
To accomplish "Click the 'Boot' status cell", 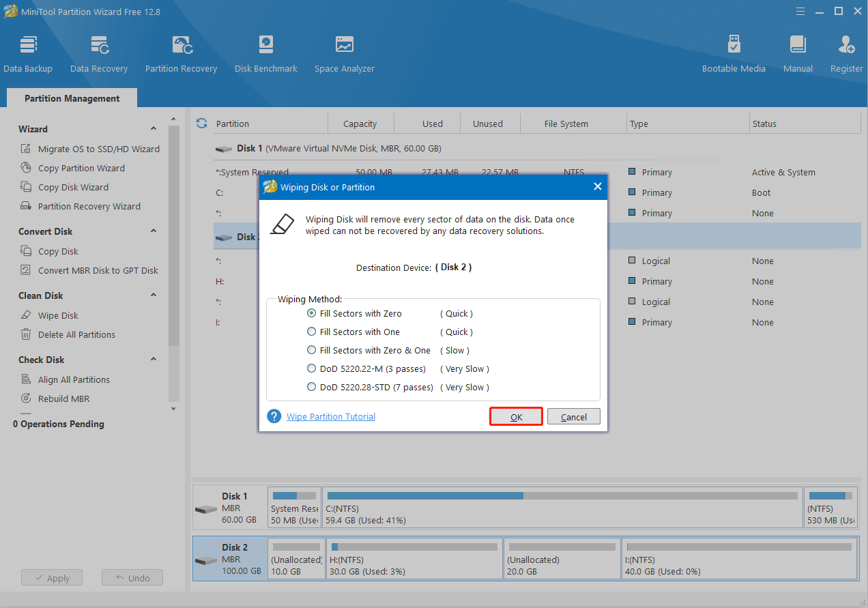I will [x=761, y=192].
